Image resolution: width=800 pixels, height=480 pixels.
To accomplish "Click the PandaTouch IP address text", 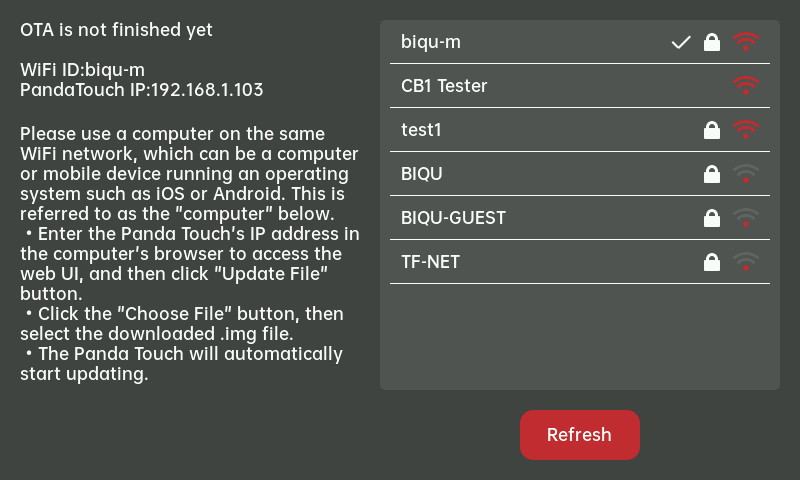I will pyautogui.click(x=142, y=90).
